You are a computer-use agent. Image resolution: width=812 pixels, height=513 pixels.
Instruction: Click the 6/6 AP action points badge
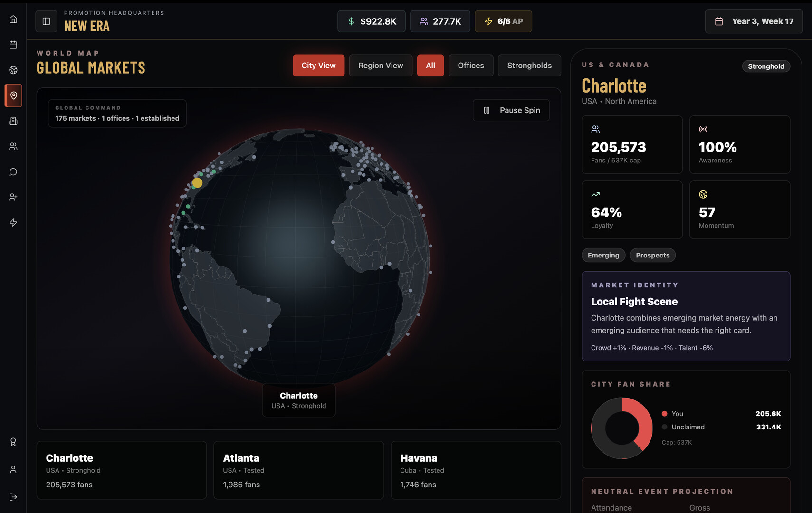[503, 21]
